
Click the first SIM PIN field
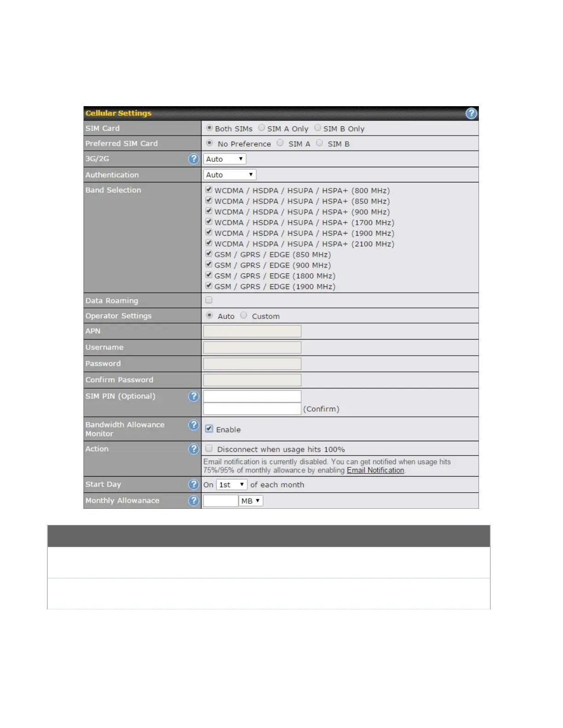252,397
